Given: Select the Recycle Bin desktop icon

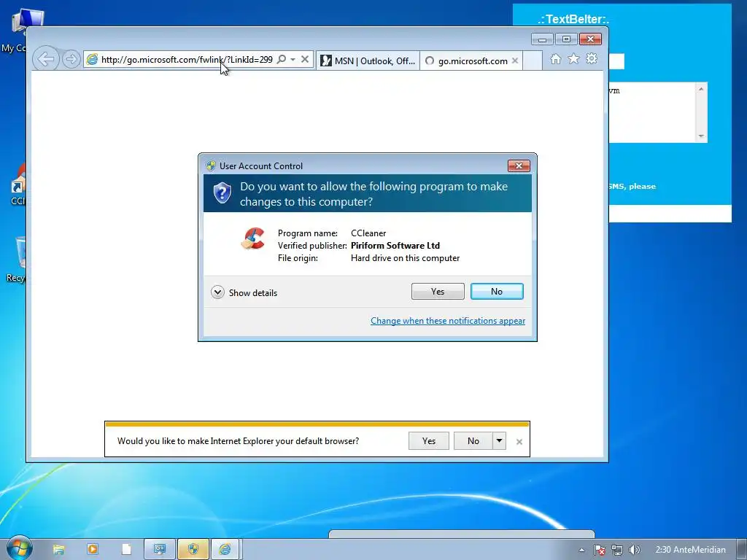Looking at the screenshot, I should [x=16, y=260].
